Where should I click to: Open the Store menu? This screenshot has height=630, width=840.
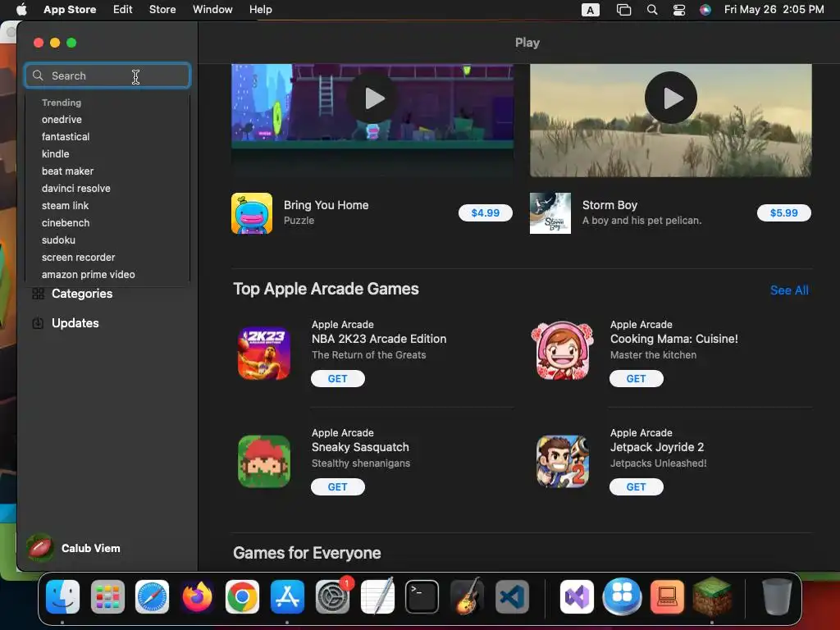[x=162, y=10]
